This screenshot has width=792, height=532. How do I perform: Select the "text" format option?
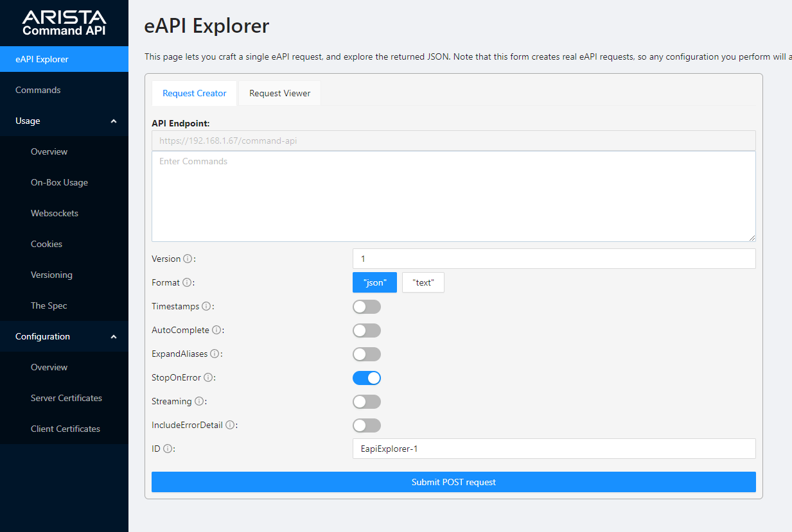click(423, 282)
